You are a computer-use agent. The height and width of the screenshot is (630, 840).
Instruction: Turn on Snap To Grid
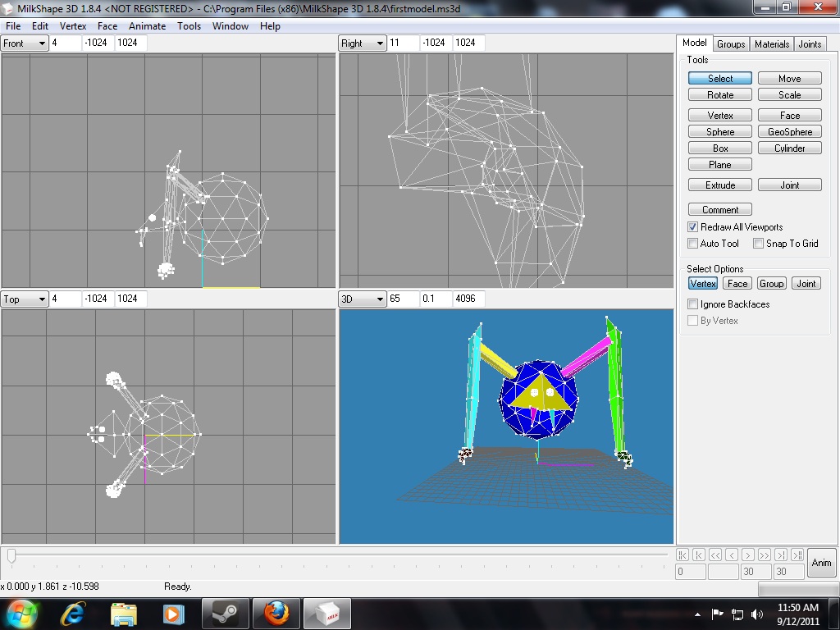pyautogui.click(x=759, y=244)
